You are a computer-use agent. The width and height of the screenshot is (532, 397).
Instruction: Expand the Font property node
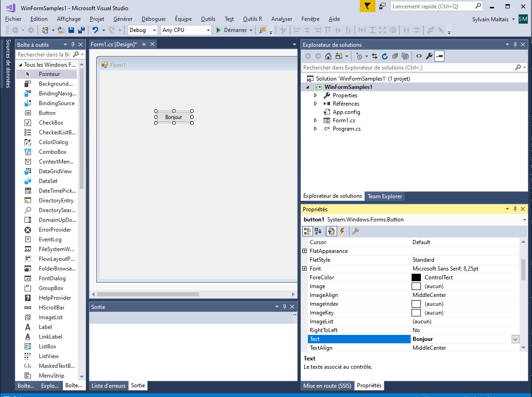pyautogui.click(x=305, y=269)
